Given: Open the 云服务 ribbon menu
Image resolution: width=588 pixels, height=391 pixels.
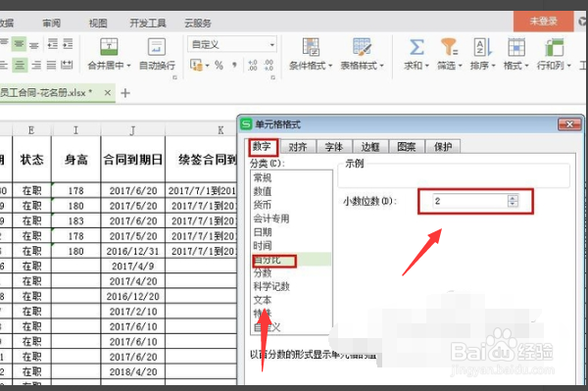Looking at the screenshot, I should [198, 24].
